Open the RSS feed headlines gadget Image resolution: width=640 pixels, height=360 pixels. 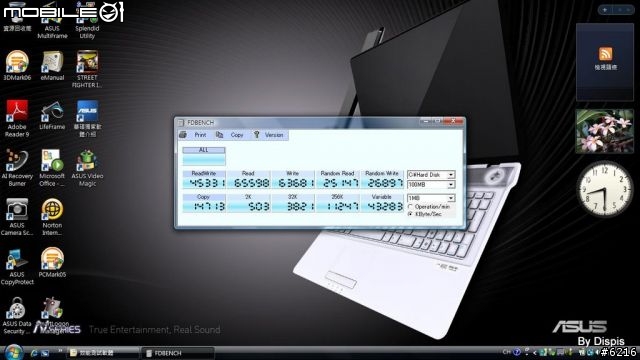[605, 62]
